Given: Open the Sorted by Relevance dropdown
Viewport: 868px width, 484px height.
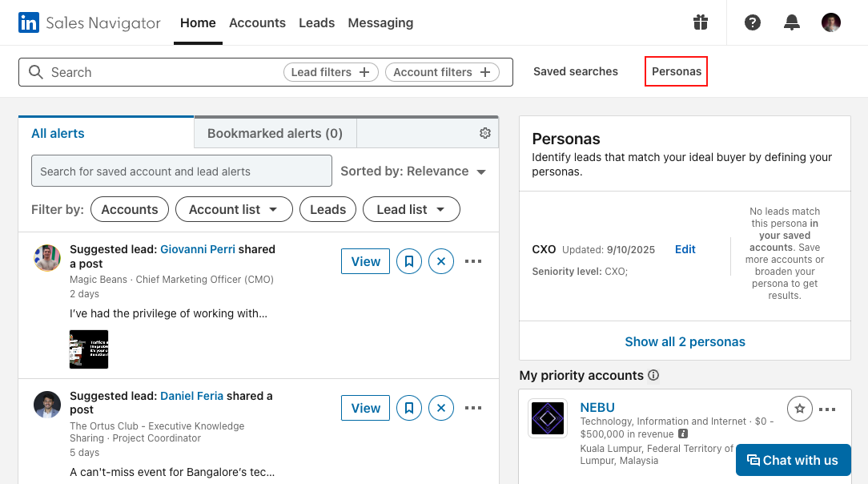Looking at the screenshot, I should (x=413, y=171).
